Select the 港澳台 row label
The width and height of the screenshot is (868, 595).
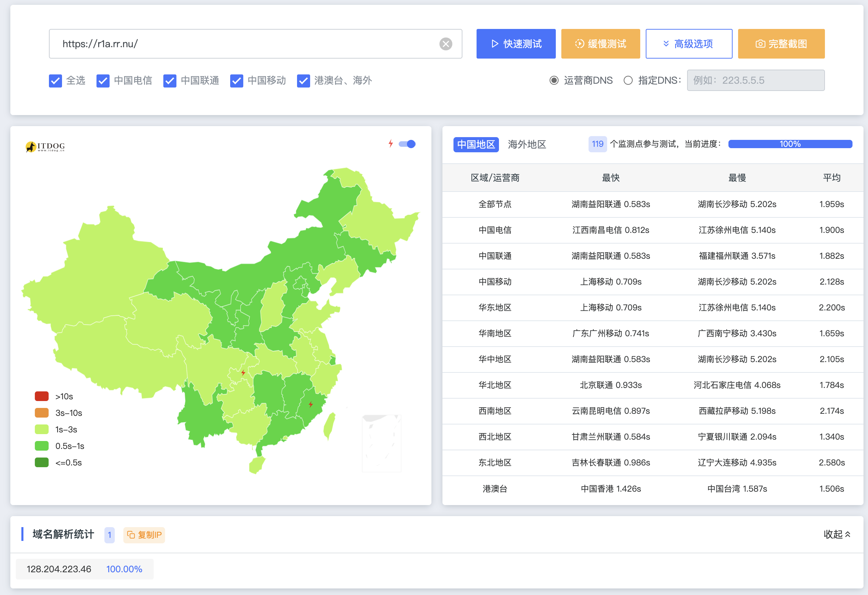tap(495, 489)
